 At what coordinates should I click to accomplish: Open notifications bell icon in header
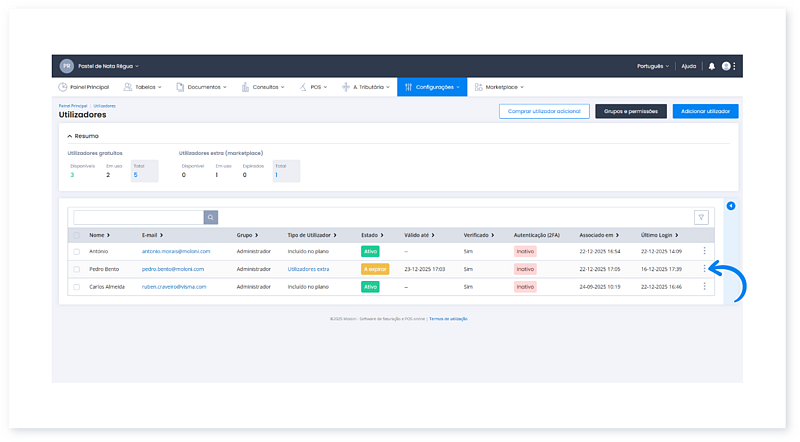tap(712, 66)
